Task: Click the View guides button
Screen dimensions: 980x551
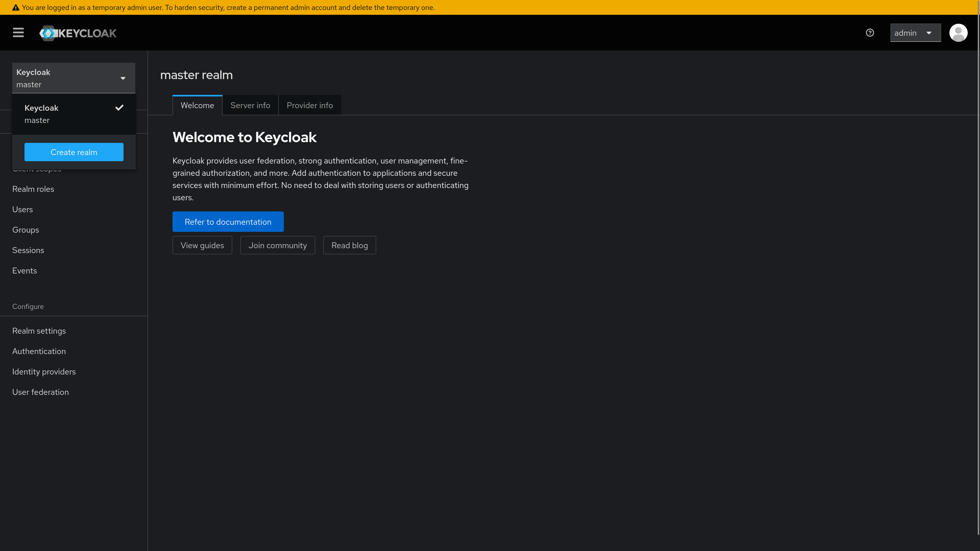Action: tap(202, 245)
